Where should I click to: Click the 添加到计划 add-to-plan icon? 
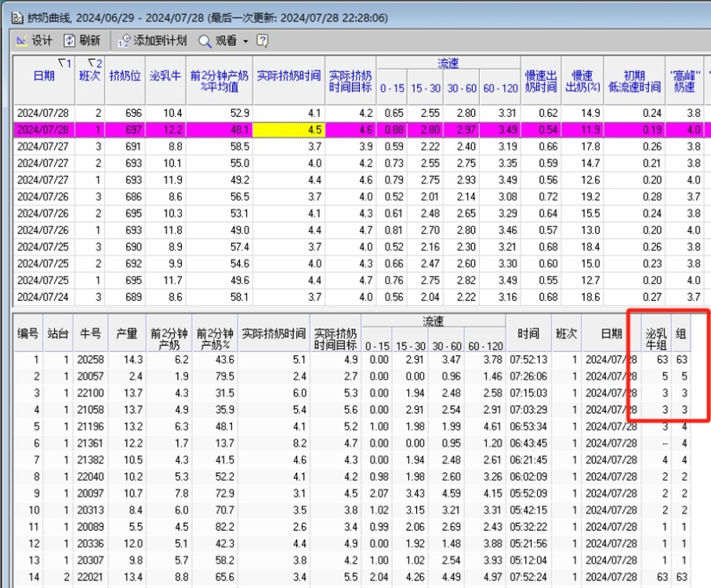click(x=124, y=41)
